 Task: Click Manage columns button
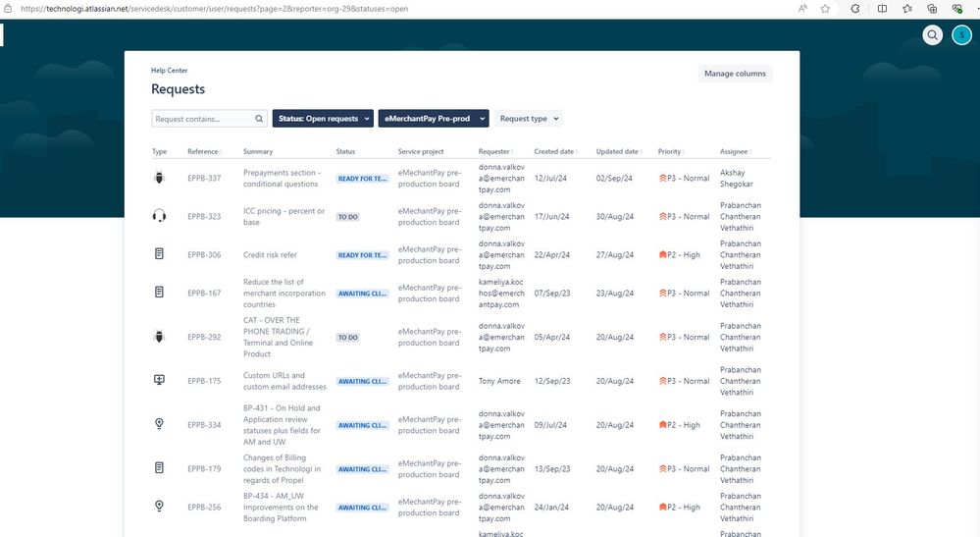click(x=735, y=74)
